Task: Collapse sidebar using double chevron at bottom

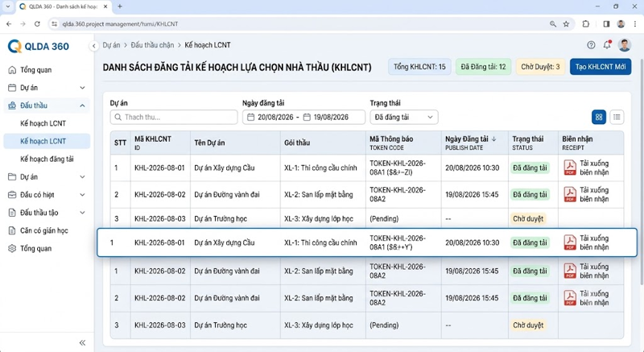Action: click(x=83, y=342)
